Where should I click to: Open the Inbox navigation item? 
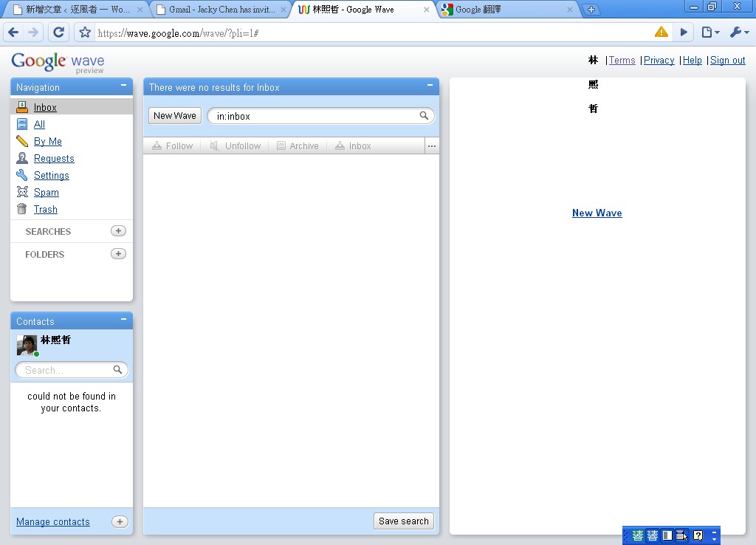point(45,107)
